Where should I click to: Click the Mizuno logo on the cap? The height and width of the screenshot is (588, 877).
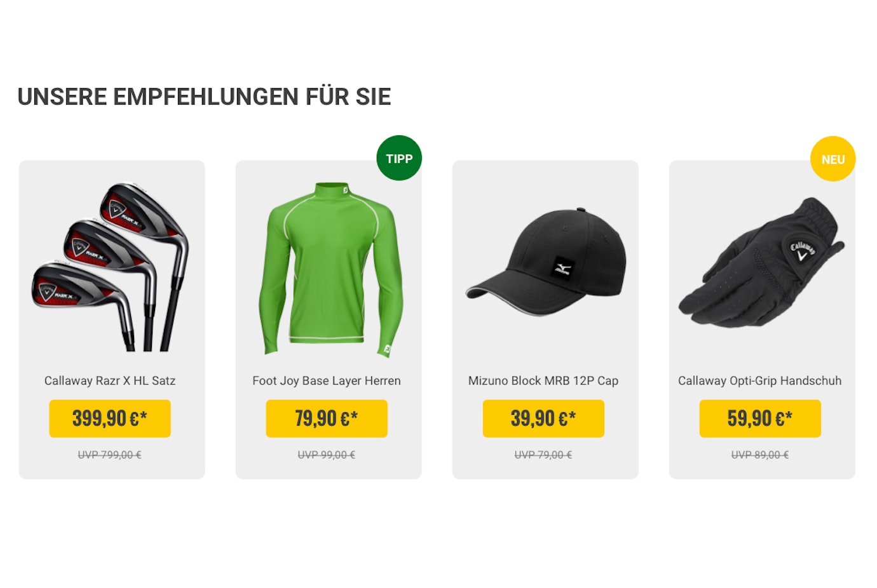[x=562, y=268]
